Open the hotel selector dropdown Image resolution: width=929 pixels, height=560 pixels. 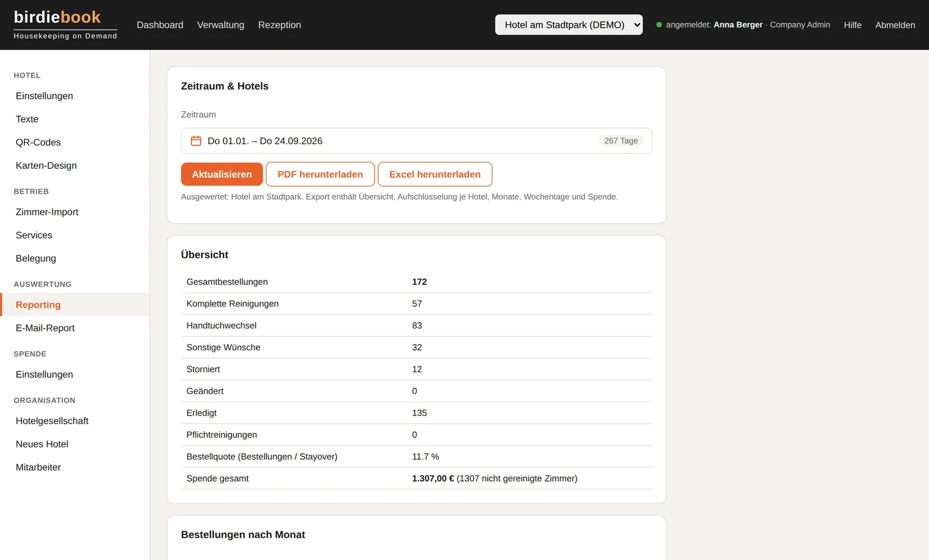pyautogui.click(x=568, y=25)
